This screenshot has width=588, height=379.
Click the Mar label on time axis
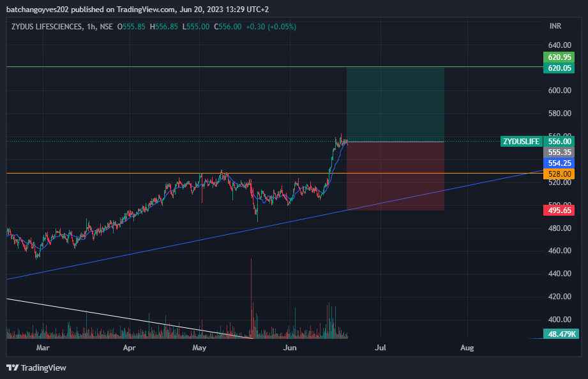point(43,348)
